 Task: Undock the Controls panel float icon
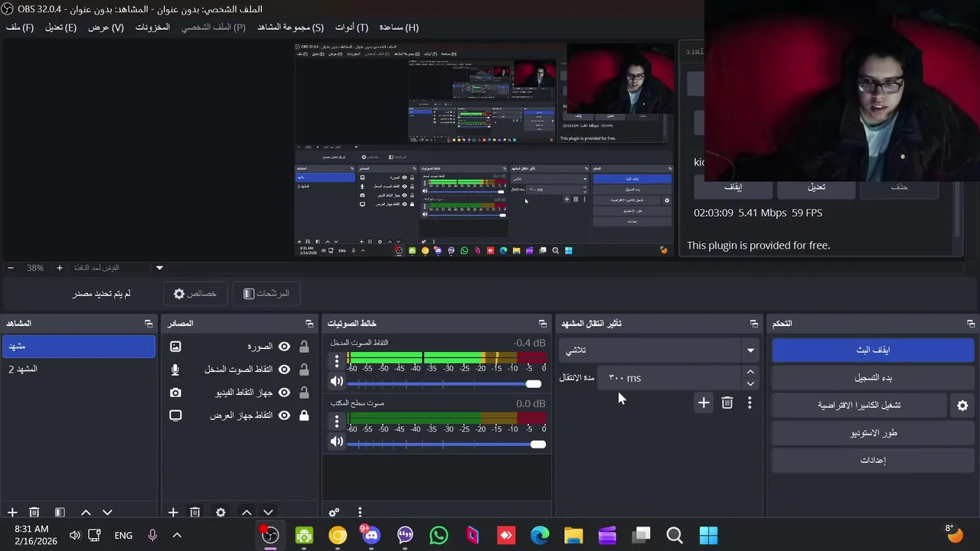pyautogui.click(x=971, y=324)
